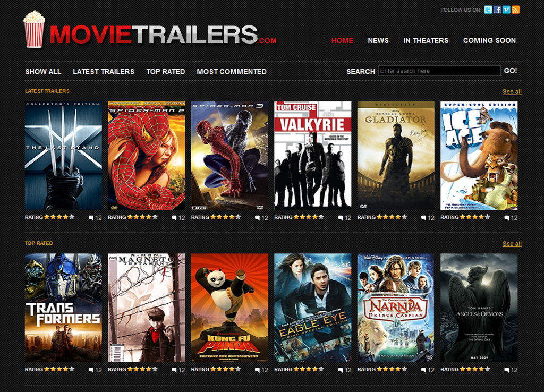
Task: Click comment bubble icon under Kung Fu Panda
Action: pos(258,370)
